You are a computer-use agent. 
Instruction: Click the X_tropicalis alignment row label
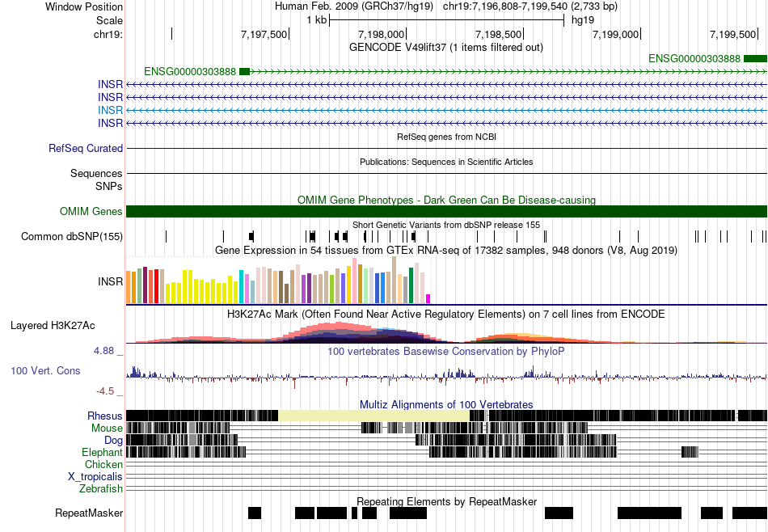95,477
